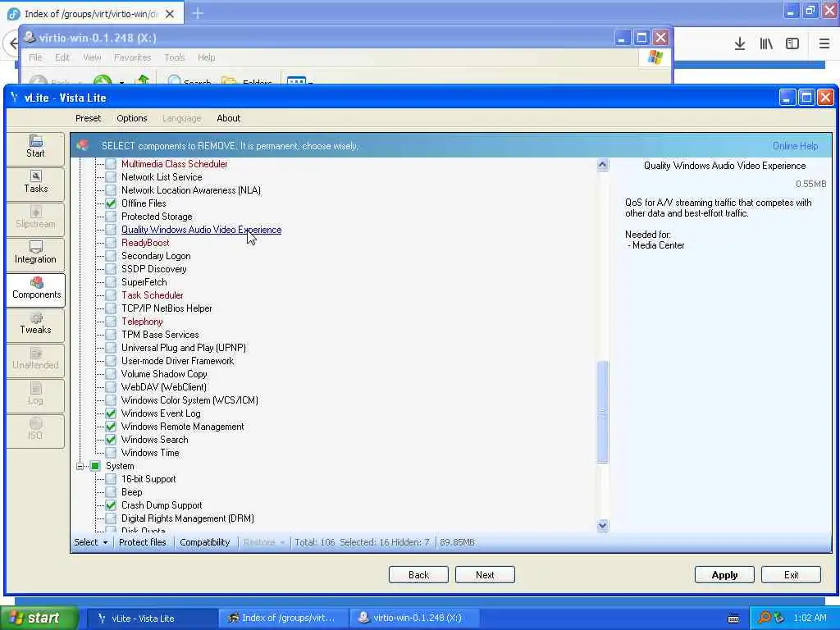The image size is (840, 630).
Task: Uncheck Windows Remote Management checkbox
Action: pyautogui.click(x=111, y=427)
